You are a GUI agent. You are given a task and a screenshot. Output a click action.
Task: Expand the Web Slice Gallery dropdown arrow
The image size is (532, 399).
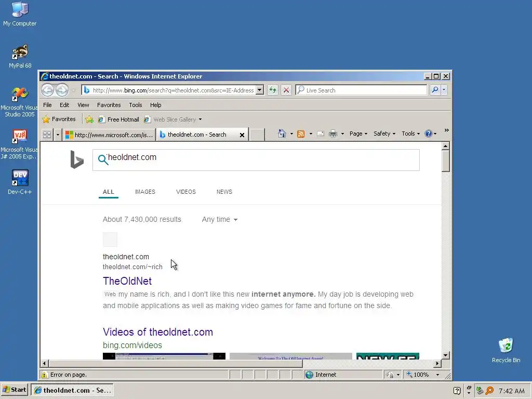pyautogui.click(x=200, y=119)
